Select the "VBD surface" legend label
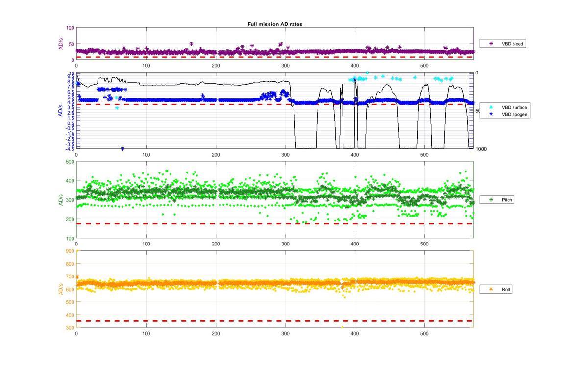This screenshot has height=368, width=588. coord(514,107)
